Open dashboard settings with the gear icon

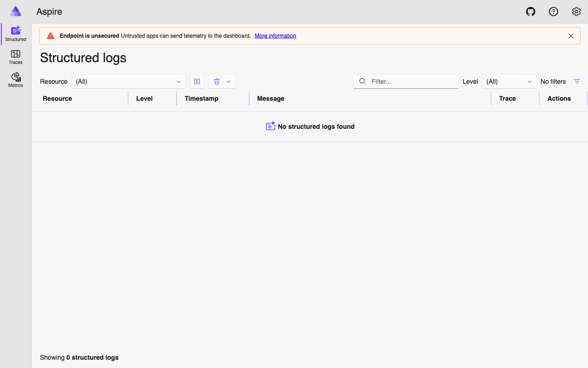(577, 11)
